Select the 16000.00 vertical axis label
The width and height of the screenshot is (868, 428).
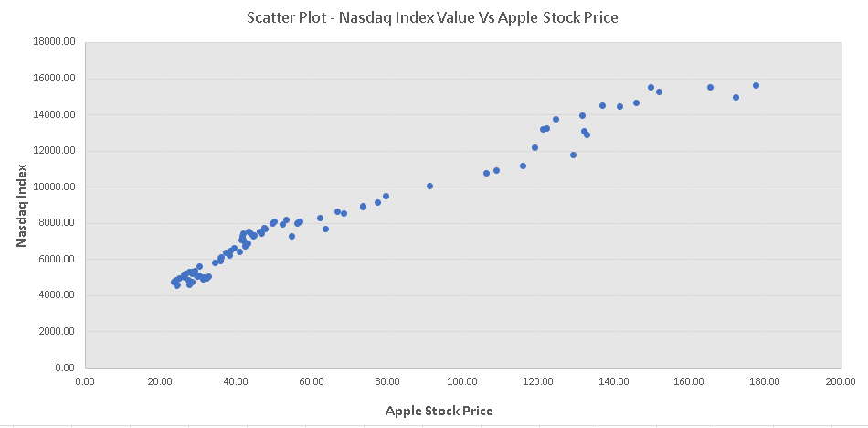[56, 79]
